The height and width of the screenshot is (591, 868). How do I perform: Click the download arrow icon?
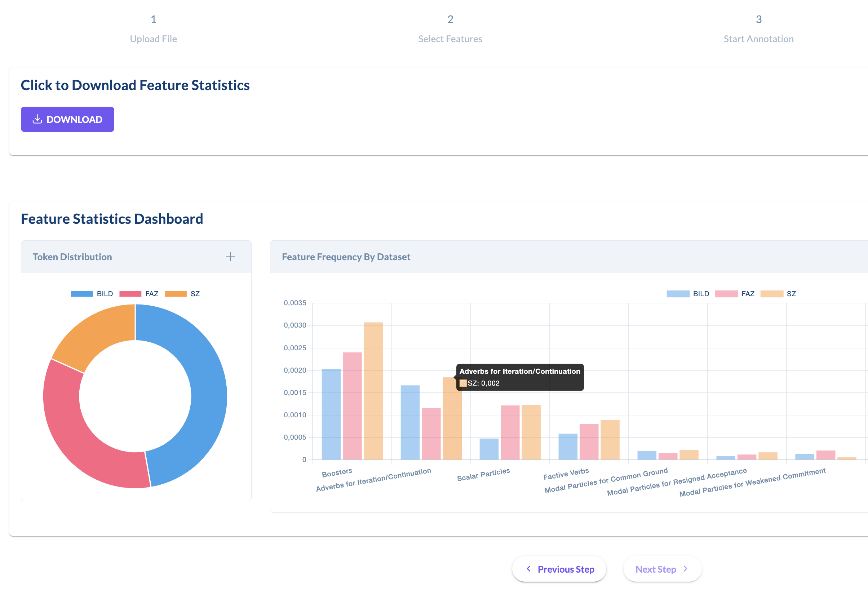pos(37,119)
